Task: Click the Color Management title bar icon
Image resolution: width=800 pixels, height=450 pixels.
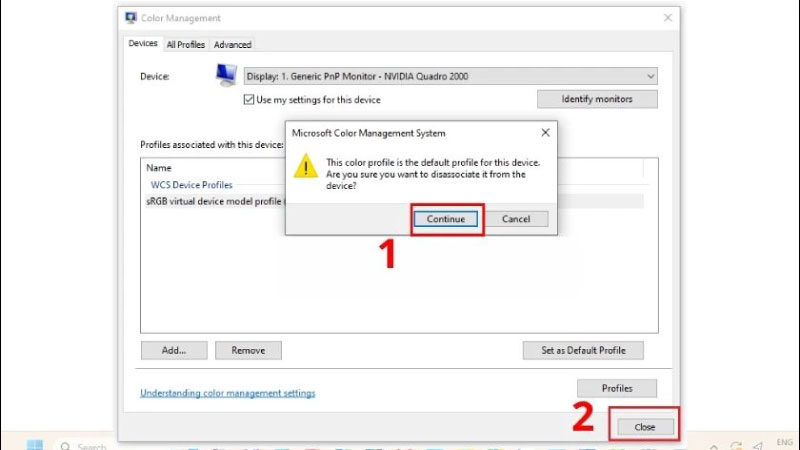Action: 131,18
